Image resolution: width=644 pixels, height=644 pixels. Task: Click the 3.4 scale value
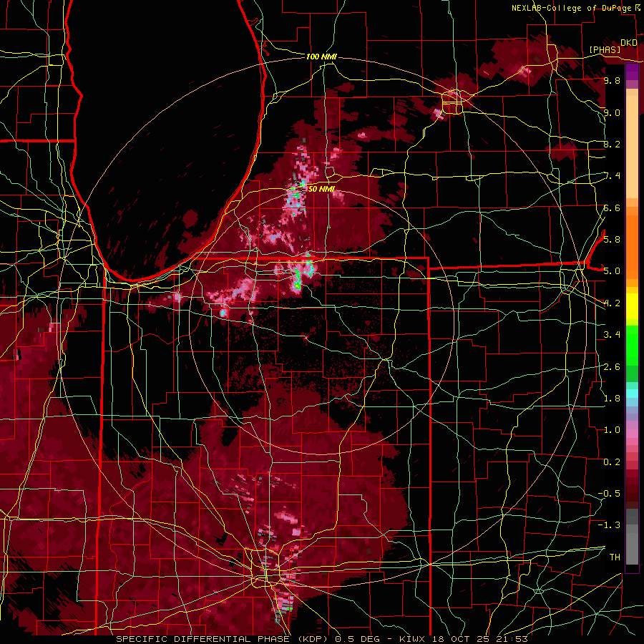[612, 335]
